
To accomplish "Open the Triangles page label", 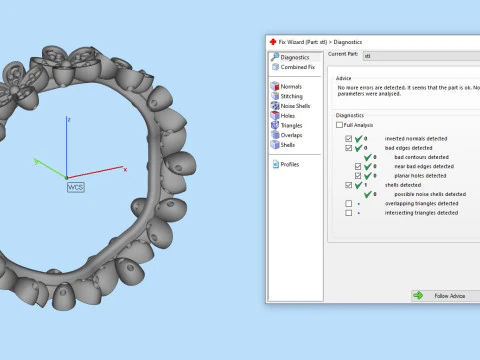I will click(x=291, y=125).
